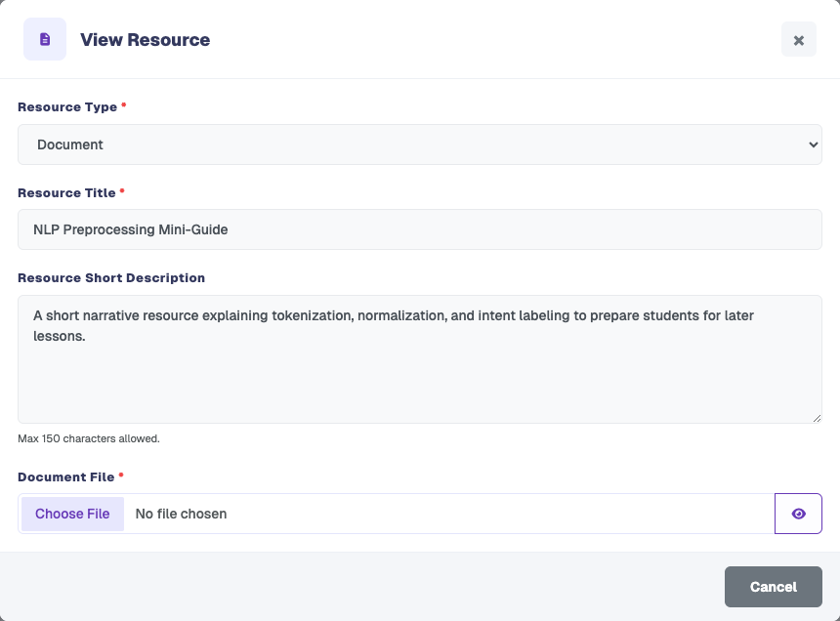Viewport: 840px width, 621px height.
Task: Click the Resource Title input field
Action: coord(420,229)
